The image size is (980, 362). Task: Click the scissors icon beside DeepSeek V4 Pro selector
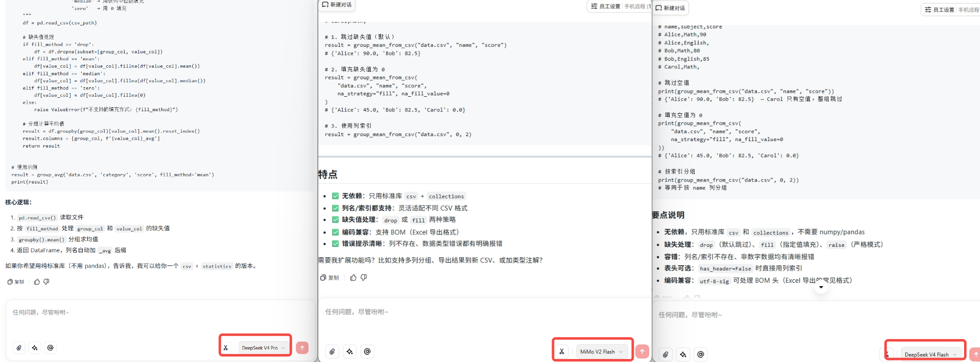226,348
